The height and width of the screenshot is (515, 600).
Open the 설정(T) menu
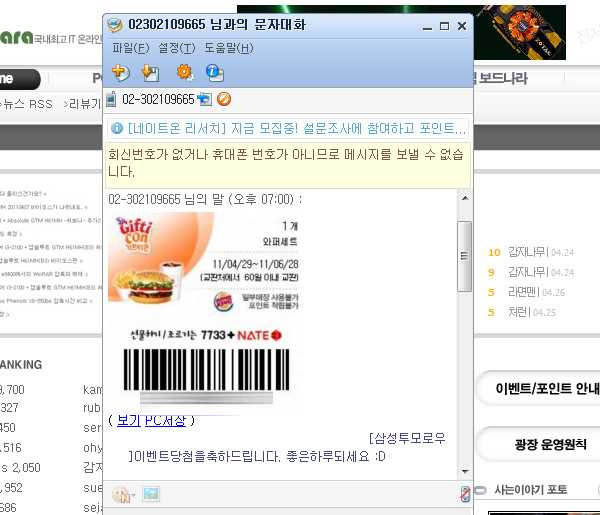[177, 48]
